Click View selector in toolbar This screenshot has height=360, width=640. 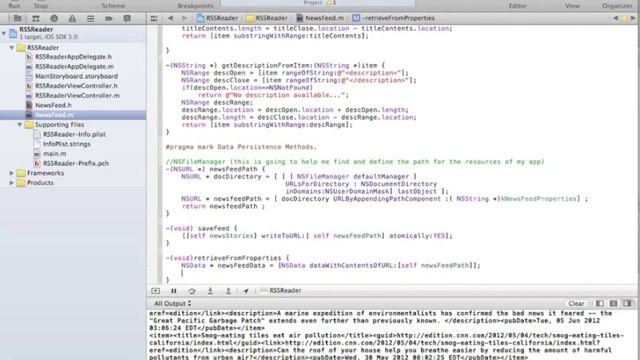[x=572, y=5]
